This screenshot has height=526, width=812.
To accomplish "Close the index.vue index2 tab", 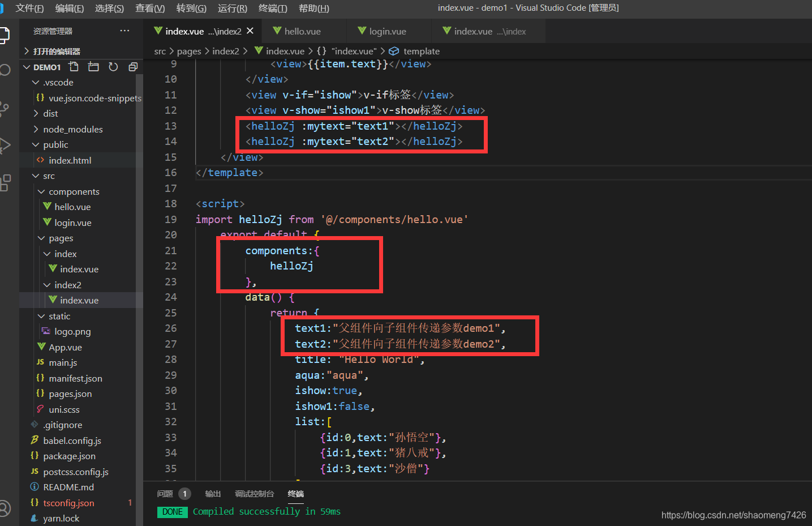I will [x=250, y=31].
